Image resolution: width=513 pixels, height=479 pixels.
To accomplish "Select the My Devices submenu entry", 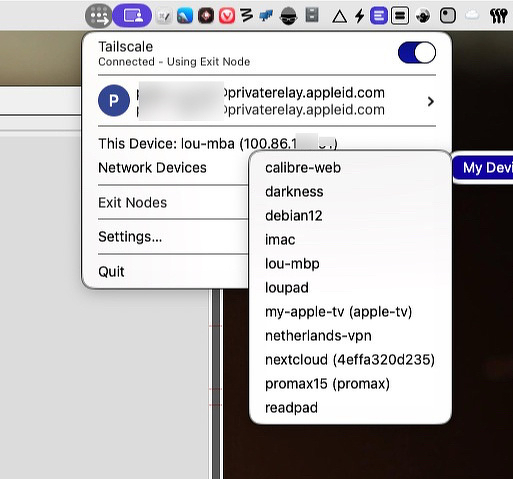I will (x=483, y=167).
